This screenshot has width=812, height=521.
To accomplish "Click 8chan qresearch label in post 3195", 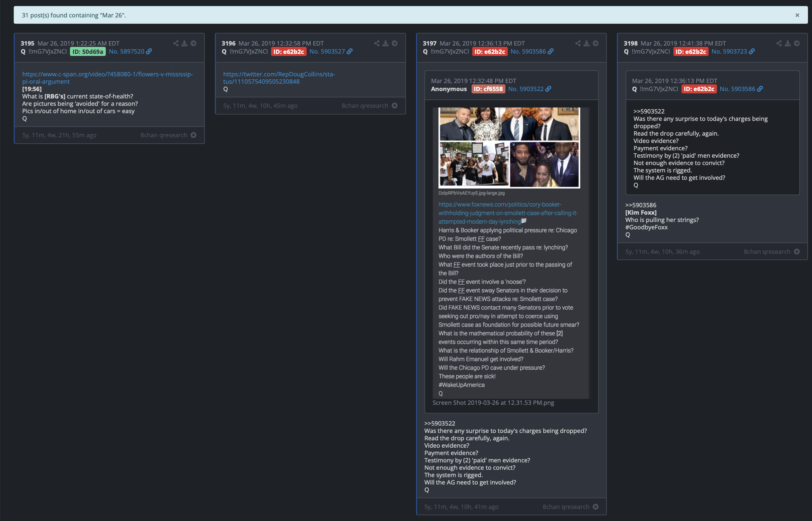I will (164, 135).
